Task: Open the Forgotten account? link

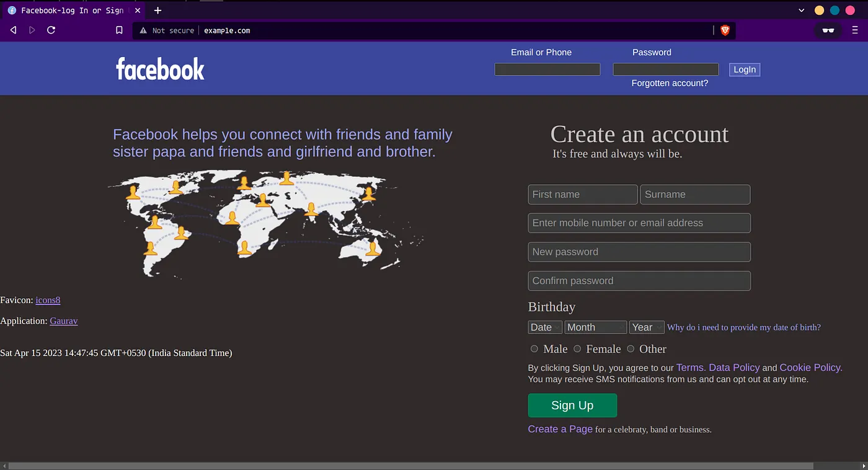Action: click(x=670, y=83)
